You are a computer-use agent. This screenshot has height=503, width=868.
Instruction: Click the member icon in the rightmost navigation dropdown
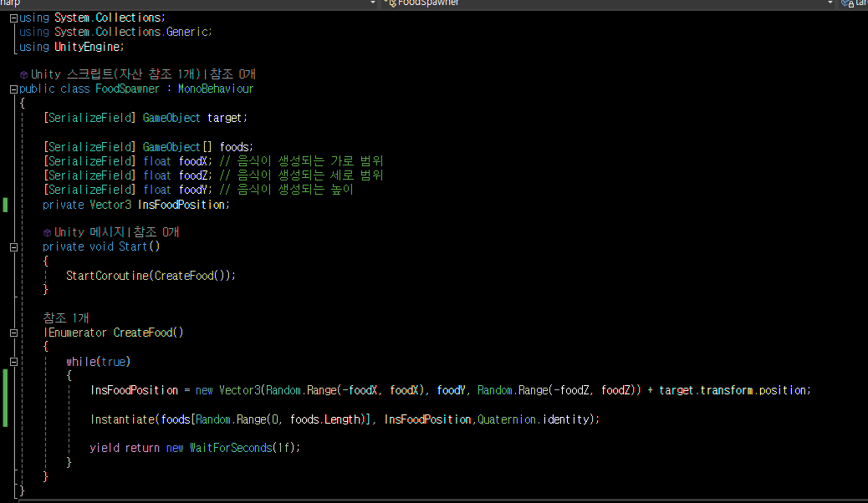point(848,3)
